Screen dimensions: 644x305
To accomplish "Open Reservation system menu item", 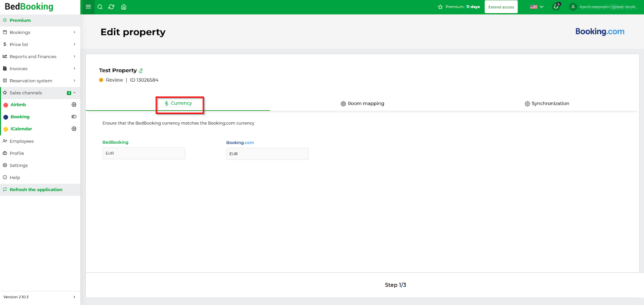I will pyautogui.click(x=40, y=80).
